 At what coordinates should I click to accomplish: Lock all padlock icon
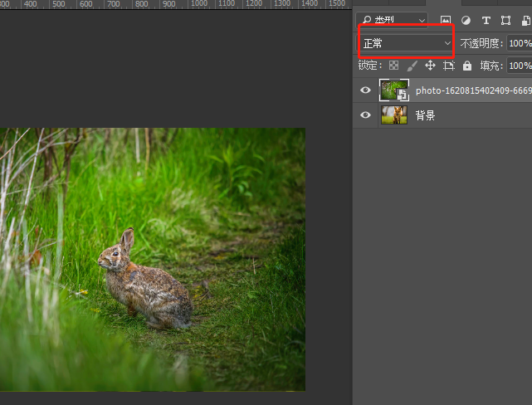[467, 66]
